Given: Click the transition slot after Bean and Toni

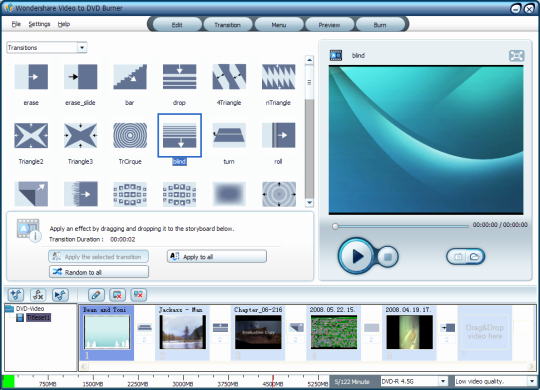Looking at the screenshot, I should click(145, 327).
